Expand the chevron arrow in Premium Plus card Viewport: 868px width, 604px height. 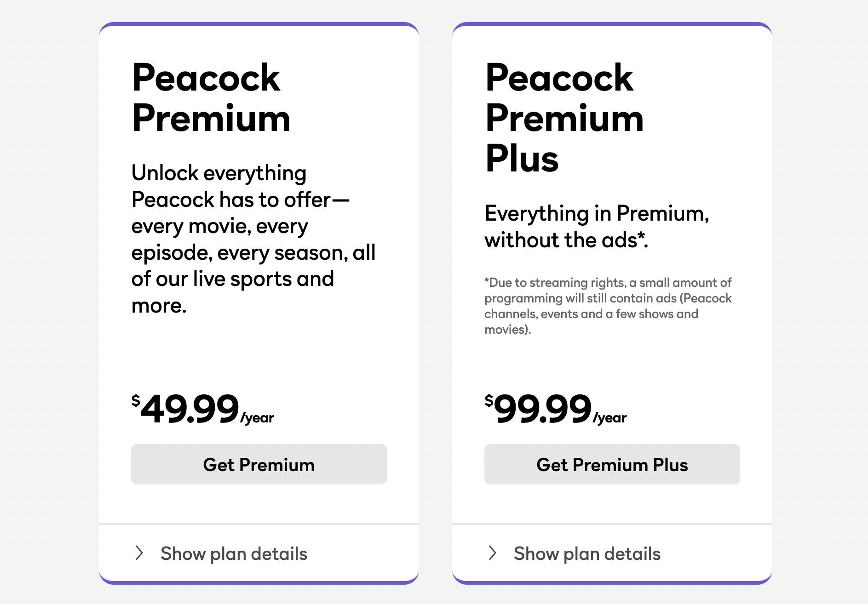coord(492,553)
